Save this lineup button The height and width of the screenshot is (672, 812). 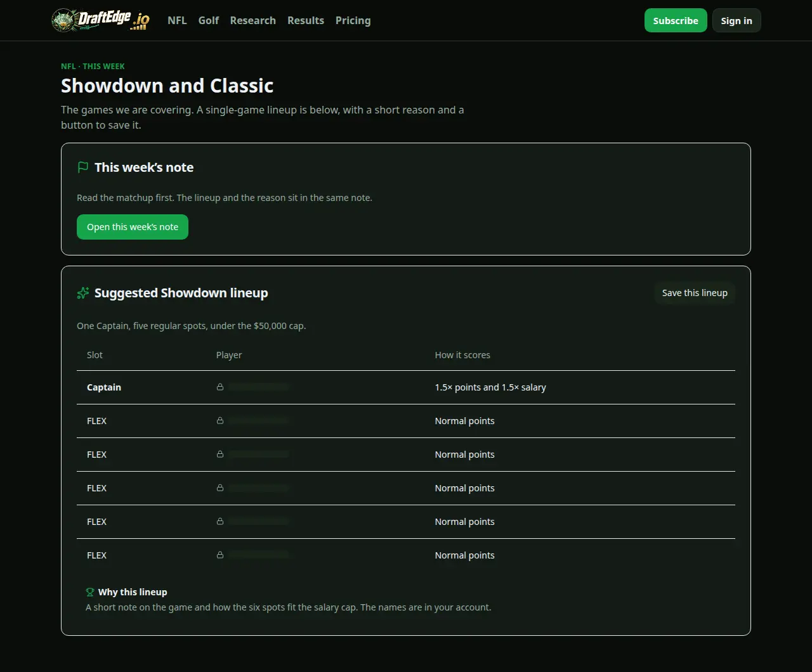tap(695, 293)
